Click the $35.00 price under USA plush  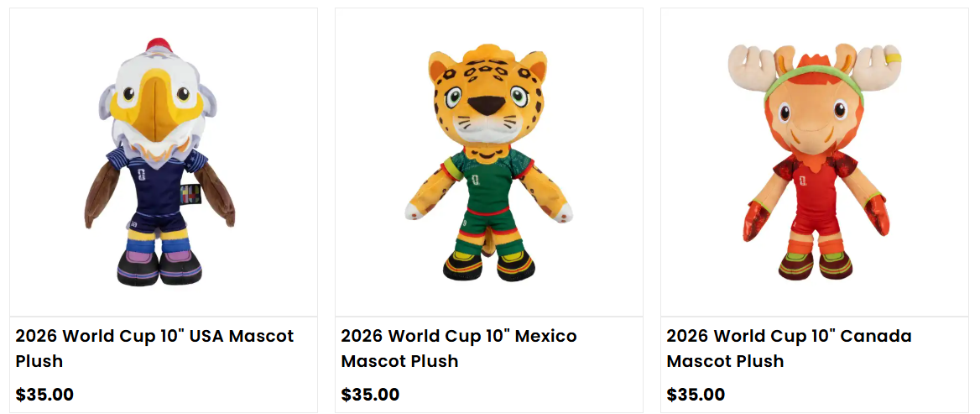point(44,394)
